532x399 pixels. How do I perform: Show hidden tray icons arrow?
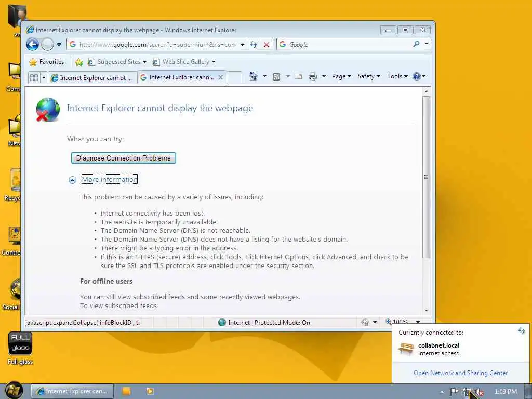pos(442,392)
